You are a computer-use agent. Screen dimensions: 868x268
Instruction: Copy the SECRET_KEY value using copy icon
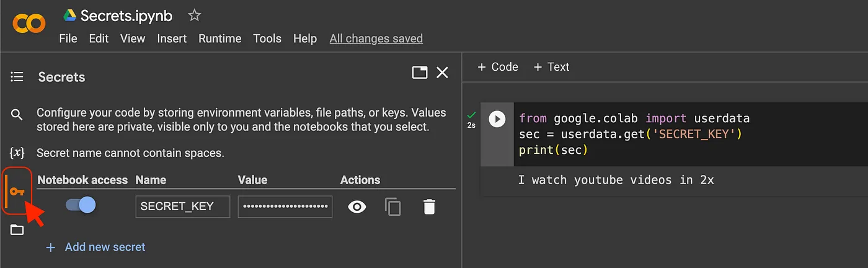(393, 207)
